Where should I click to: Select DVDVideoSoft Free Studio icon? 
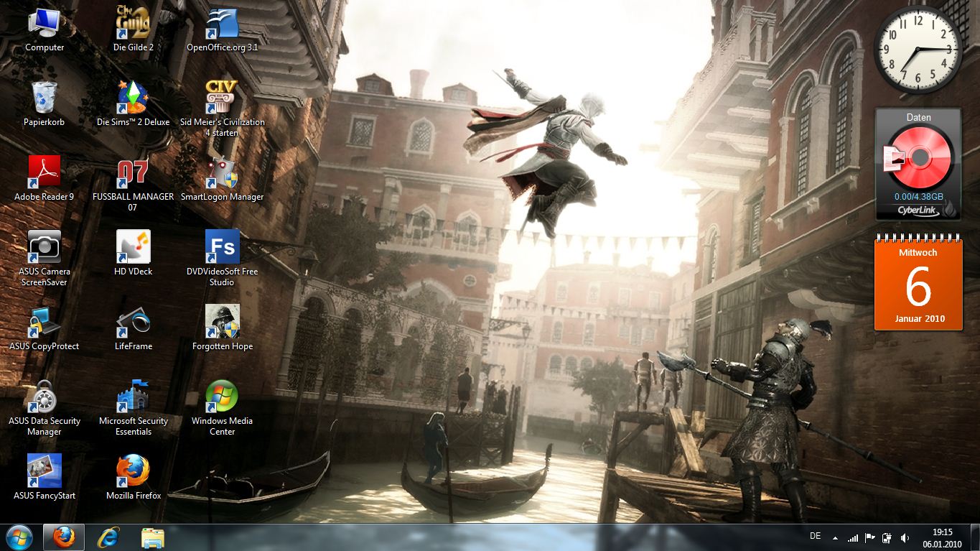click(x=223, y=259)
